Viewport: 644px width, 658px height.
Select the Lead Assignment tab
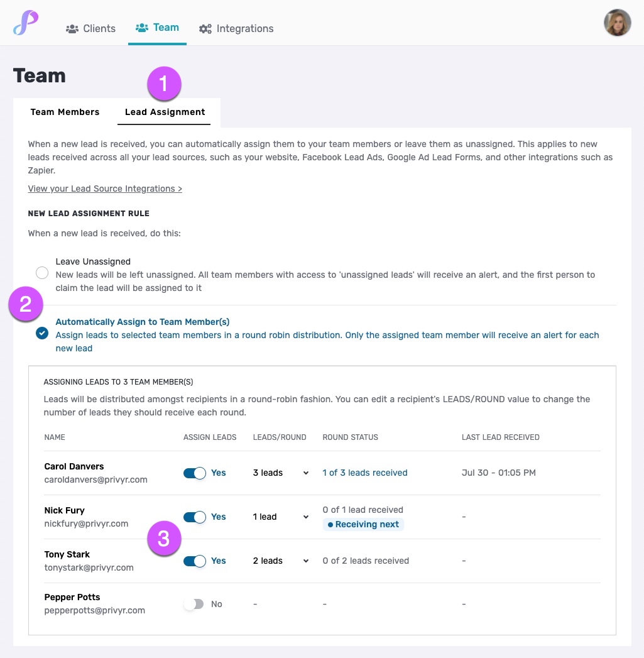pyautogui.click(x=165, y=112)
